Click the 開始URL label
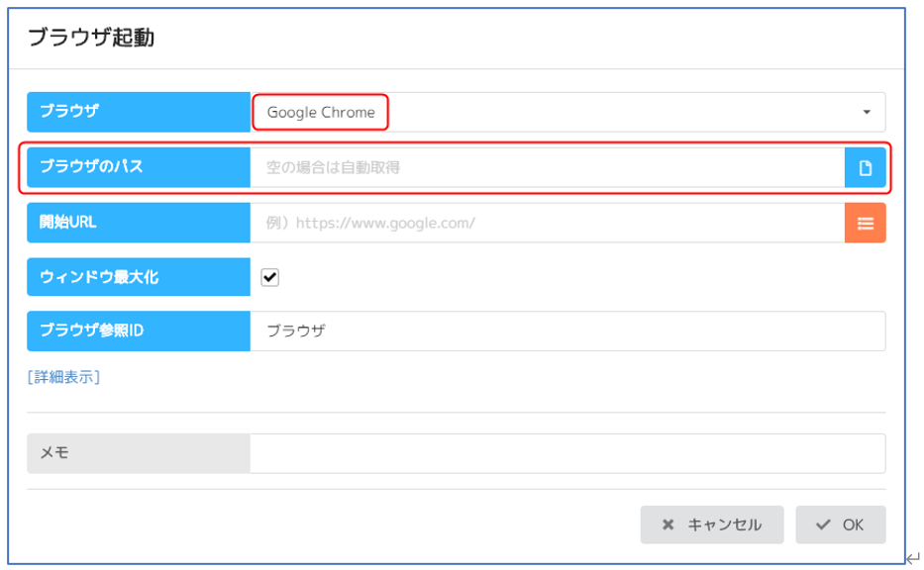Viewport: 924px width, 570px height. [x=139, y=224]
